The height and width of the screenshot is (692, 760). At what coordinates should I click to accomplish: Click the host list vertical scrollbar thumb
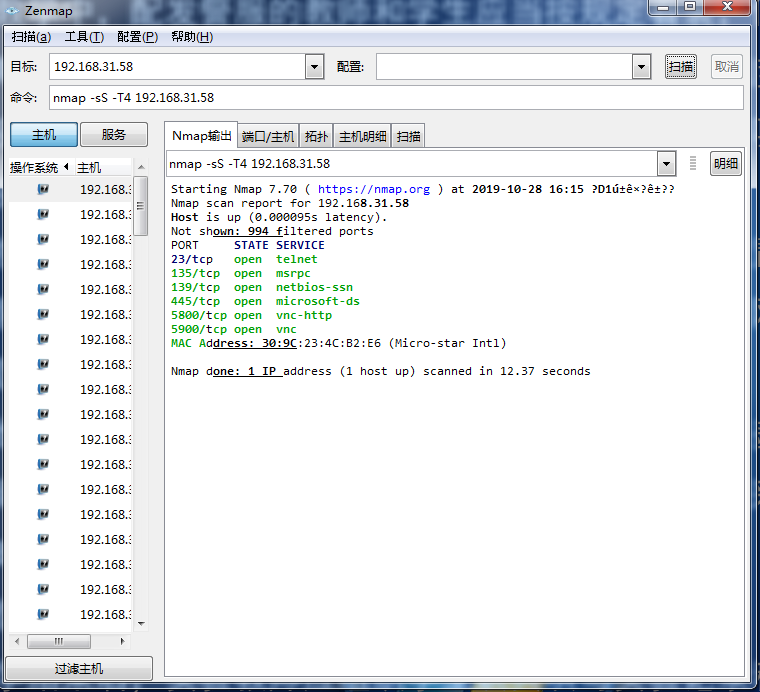tap(141, 206)
